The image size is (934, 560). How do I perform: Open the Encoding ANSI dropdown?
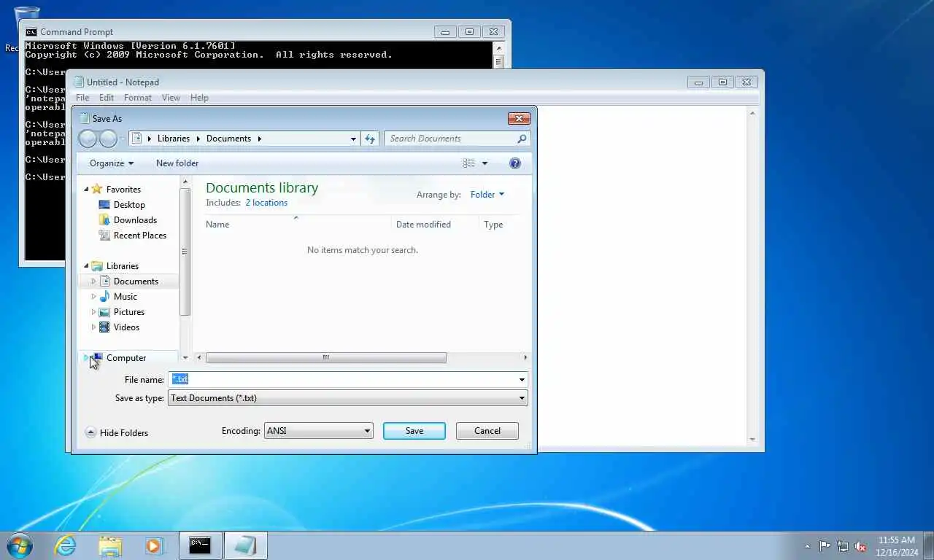click(x=318, y=431)
